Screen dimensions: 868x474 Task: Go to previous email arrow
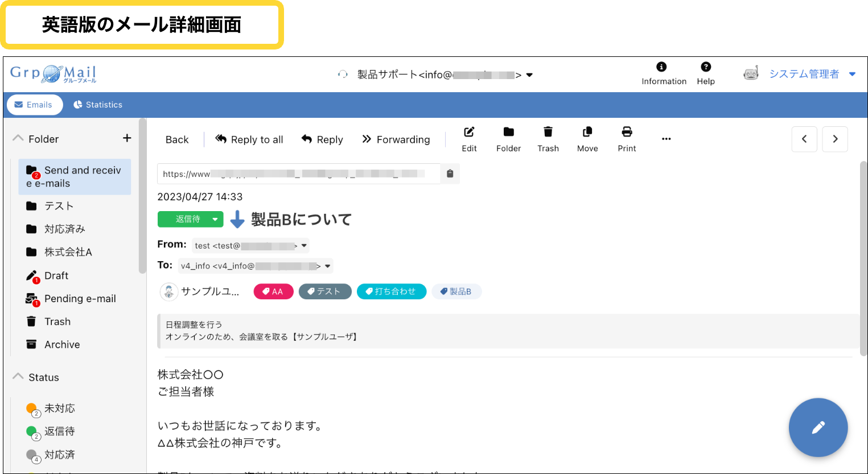(804, 139)
